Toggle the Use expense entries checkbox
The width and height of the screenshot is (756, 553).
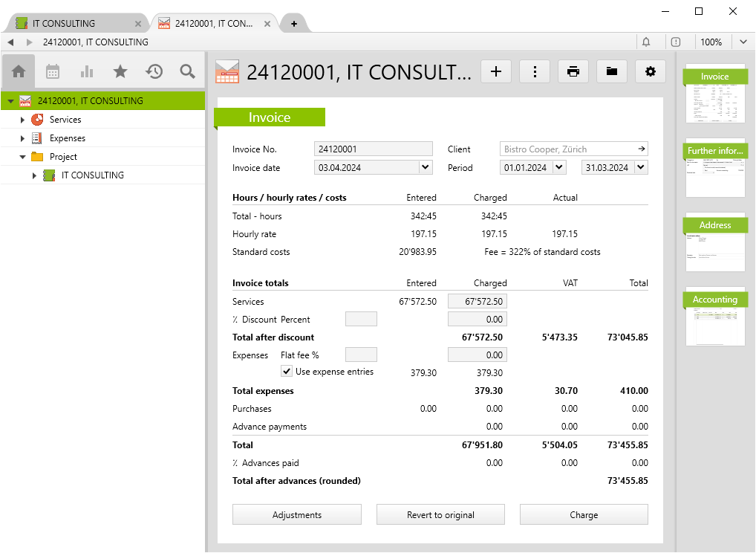pos(287,372)
